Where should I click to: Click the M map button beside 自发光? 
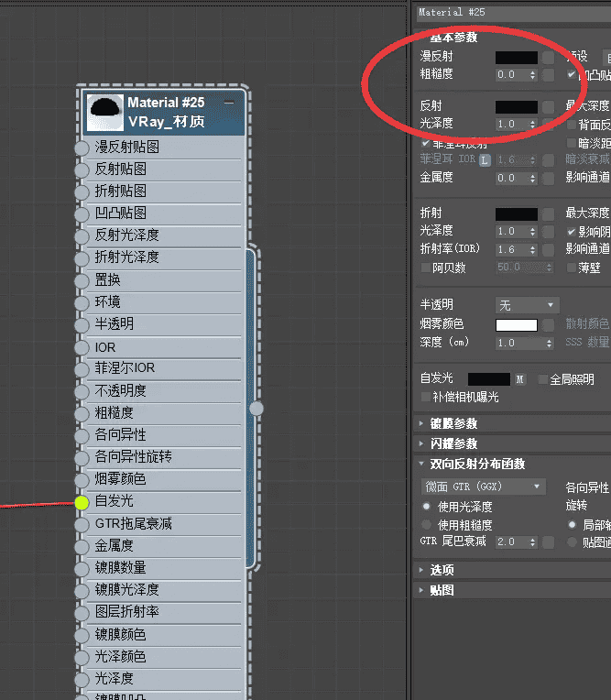pos(520,378)
